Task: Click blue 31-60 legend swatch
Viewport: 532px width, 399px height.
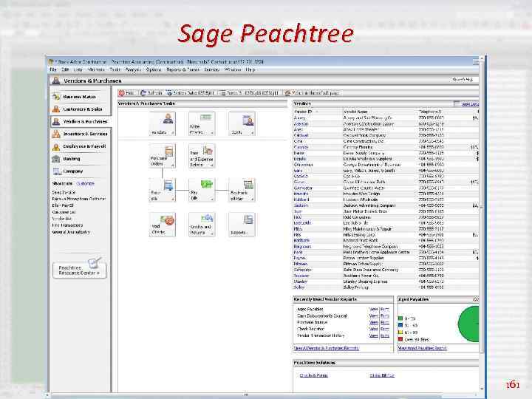Action: pos(400,325)
